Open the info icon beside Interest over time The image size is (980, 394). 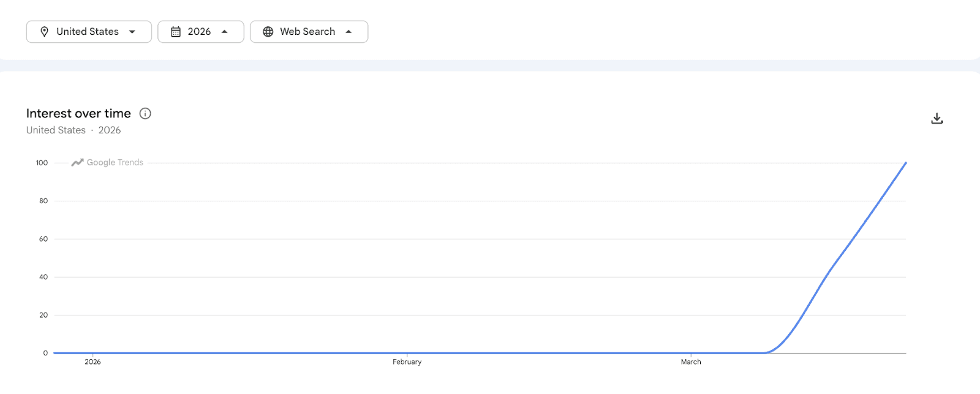(145, 113)
